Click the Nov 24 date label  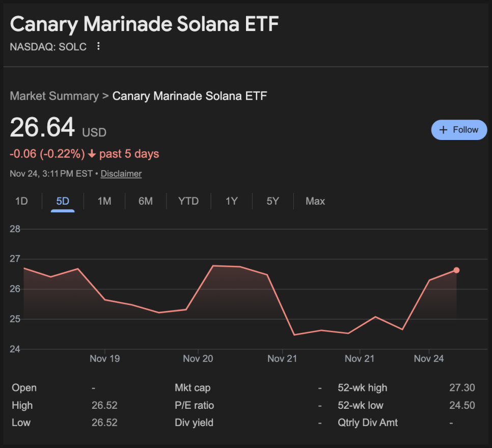tap(429, 359)
